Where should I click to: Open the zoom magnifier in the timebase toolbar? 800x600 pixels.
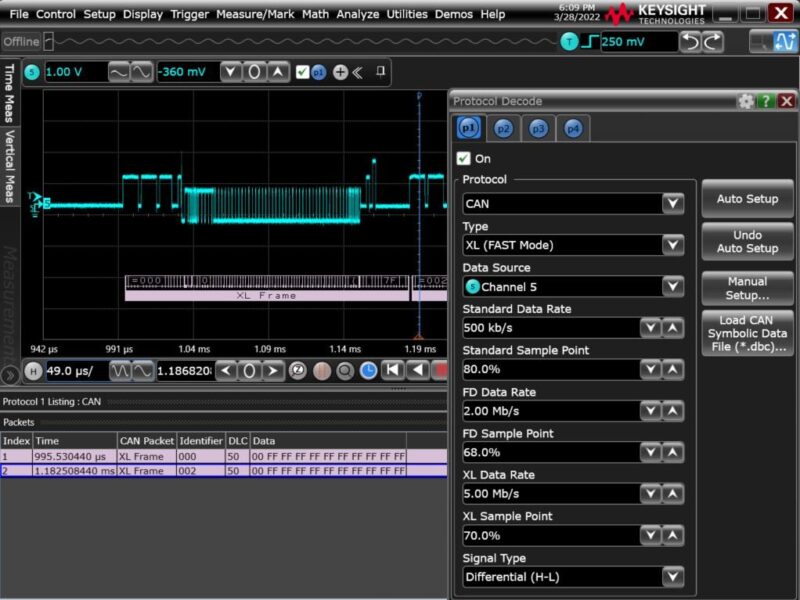coord(345,368)
